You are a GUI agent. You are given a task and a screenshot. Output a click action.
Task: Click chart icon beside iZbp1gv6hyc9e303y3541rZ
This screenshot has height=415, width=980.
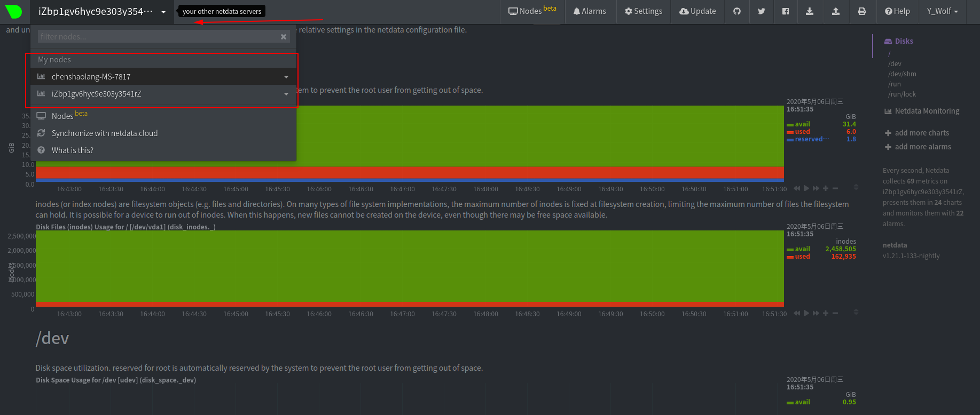tap(41, 94)
